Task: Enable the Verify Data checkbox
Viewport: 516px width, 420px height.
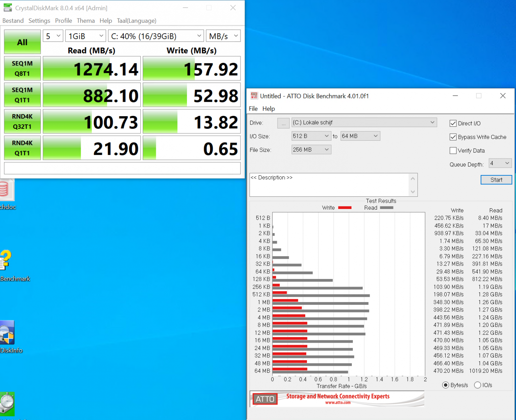Action: tap(453, 150)
